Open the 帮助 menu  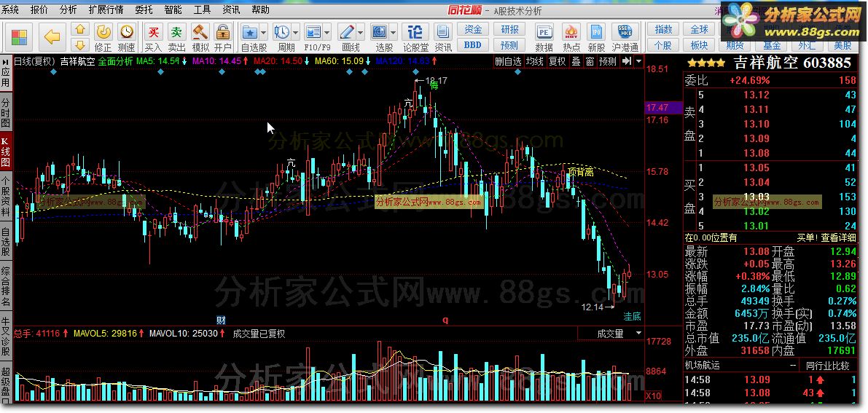(x=261, y=10)
